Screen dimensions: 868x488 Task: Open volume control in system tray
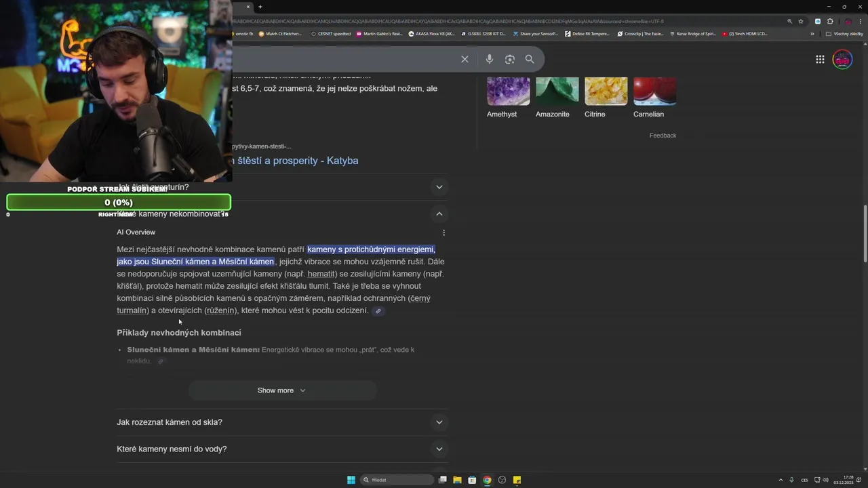click(825, 480)
